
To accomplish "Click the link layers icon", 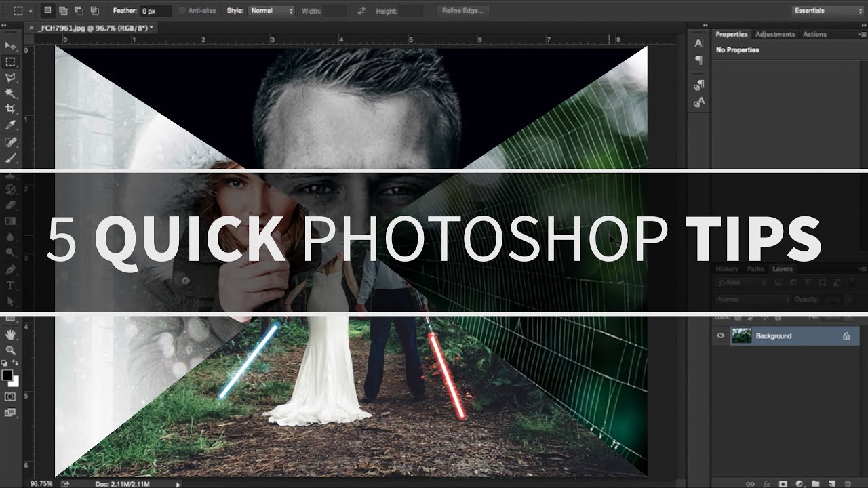I will pos(750,483).
